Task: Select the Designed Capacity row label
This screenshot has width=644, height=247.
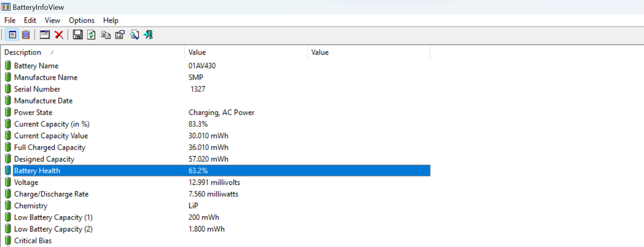Action: coord(44,159)
